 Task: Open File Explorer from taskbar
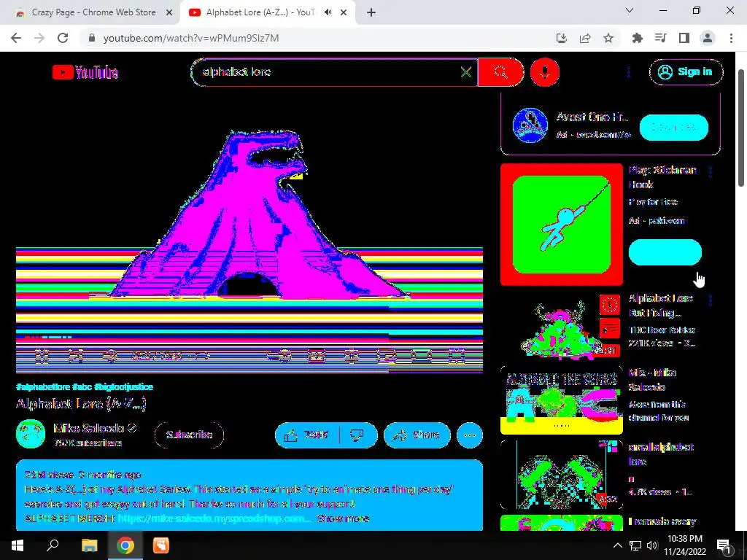click(89, 545)
